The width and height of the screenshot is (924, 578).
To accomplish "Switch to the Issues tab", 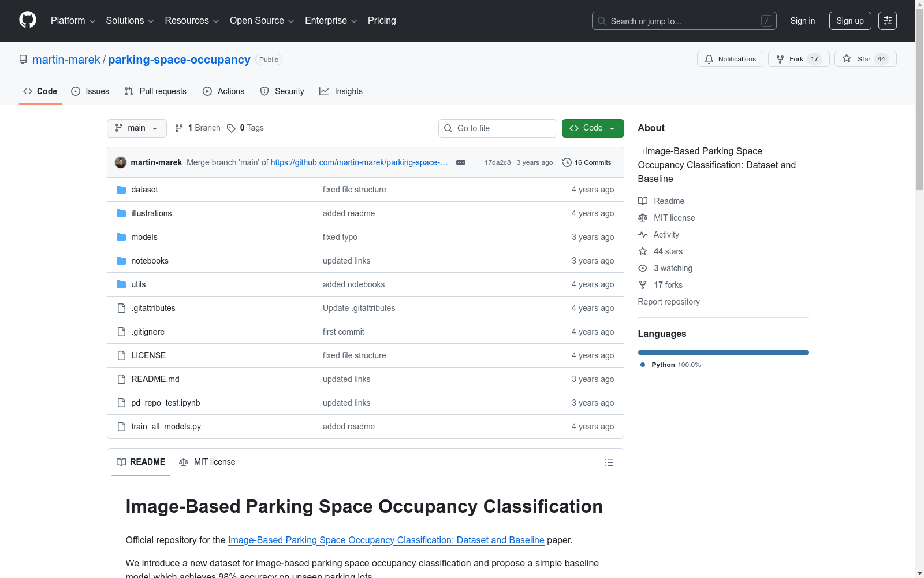I will click(x=90, y=91).
